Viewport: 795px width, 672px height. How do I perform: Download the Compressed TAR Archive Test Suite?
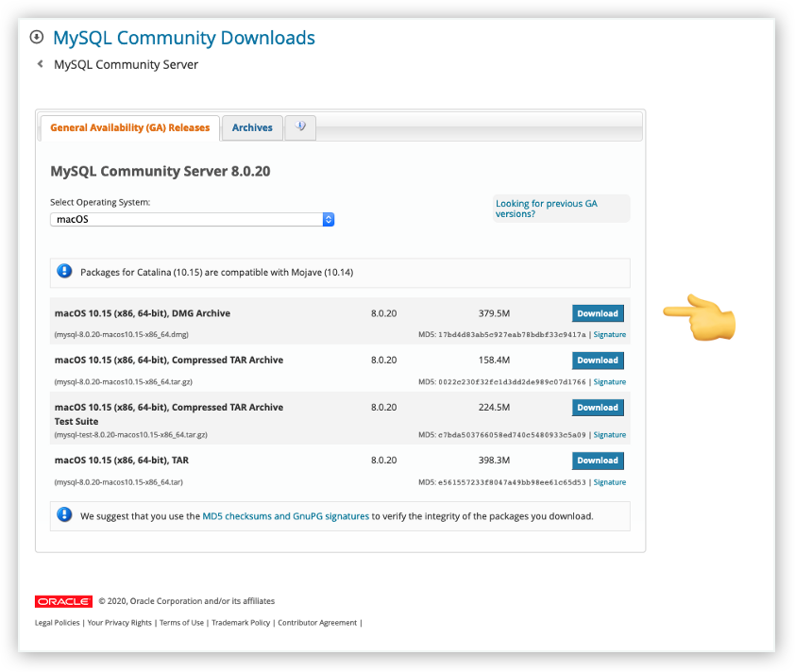pos(598,407)
